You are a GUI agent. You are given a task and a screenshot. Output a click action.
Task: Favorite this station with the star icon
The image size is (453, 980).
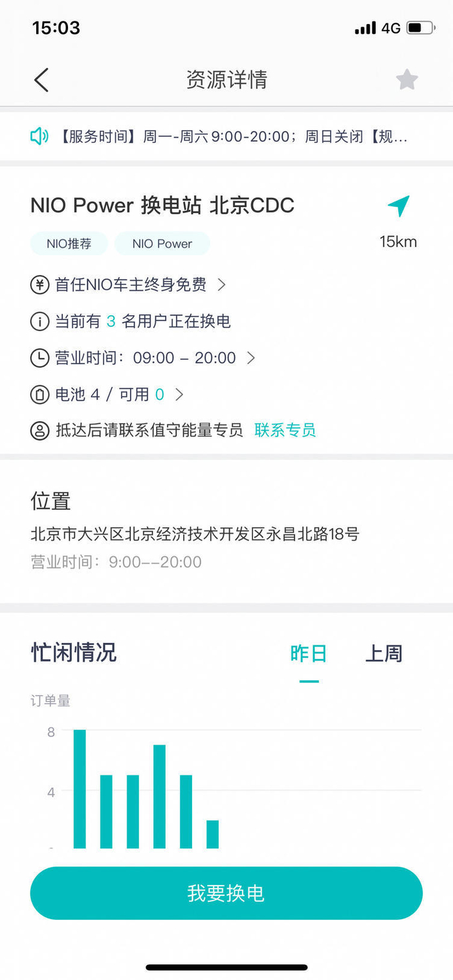click(x=406, y=80)
